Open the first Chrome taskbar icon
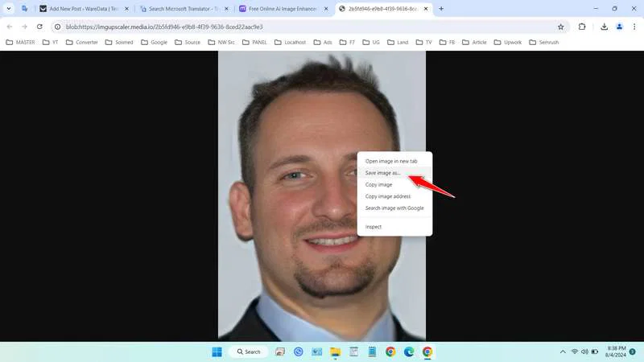 [x=390, y=352]
